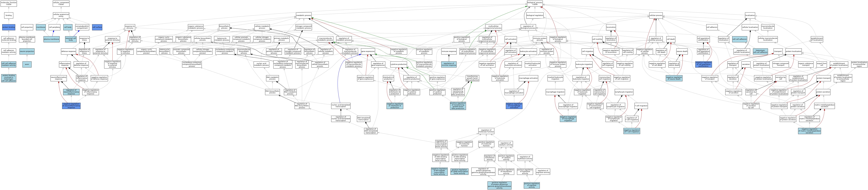Image resolution: width=868 pixels, height=190 pixels.
Task: Select the 'cell death' node
Action: 671,39
